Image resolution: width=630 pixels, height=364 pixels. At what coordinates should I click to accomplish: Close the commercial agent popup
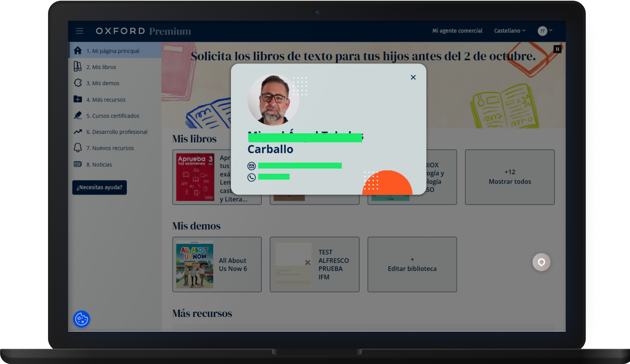click(413, 77)
